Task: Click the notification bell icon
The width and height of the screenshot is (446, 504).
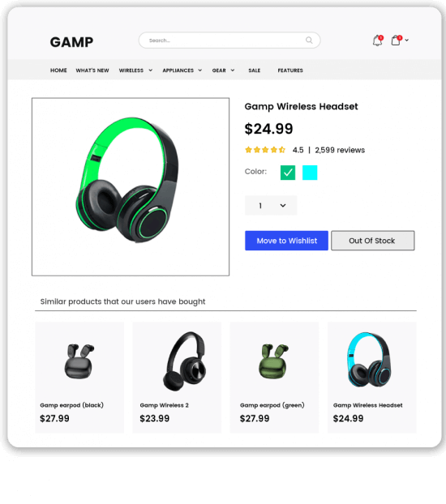Action: 378,41
